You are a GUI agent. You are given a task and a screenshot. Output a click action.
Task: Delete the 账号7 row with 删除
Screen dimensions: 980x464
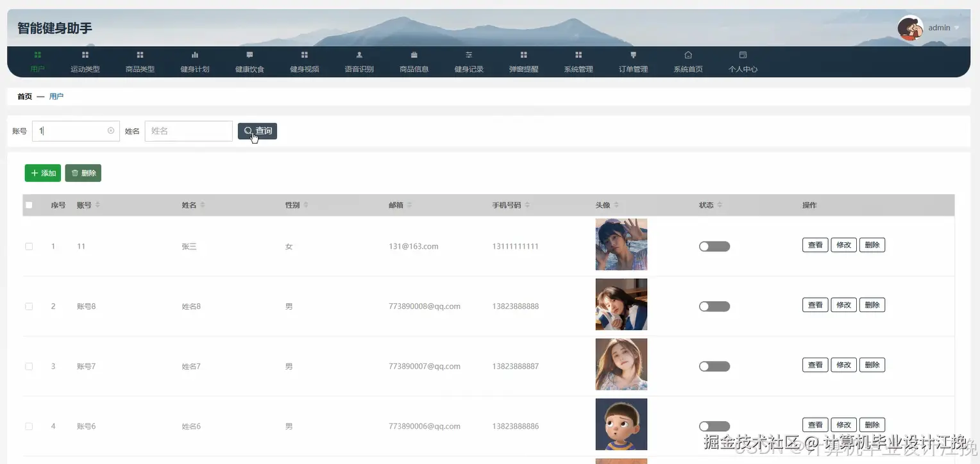pyautogui.click(x=872, y=365)
